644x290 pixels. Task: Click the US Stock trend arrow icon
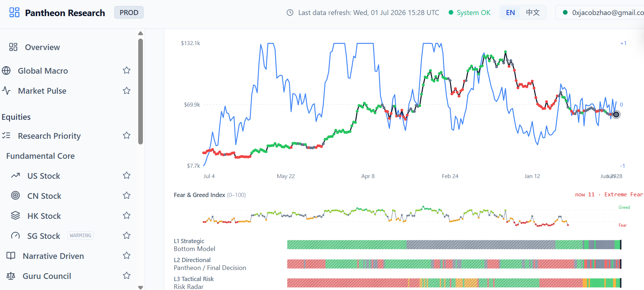point(15,176)
